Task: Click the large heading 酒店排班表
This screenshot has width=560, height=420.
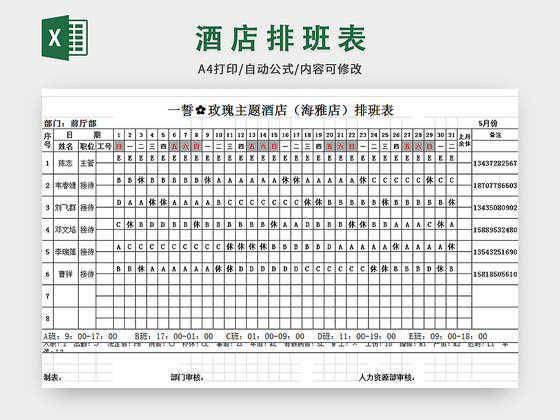Action: [281, 38]
